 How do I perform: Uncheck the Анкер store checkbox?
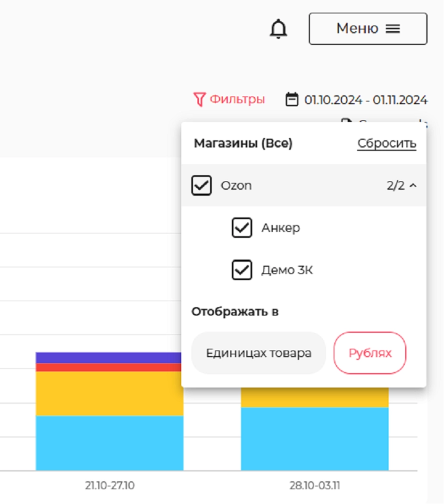242,228
